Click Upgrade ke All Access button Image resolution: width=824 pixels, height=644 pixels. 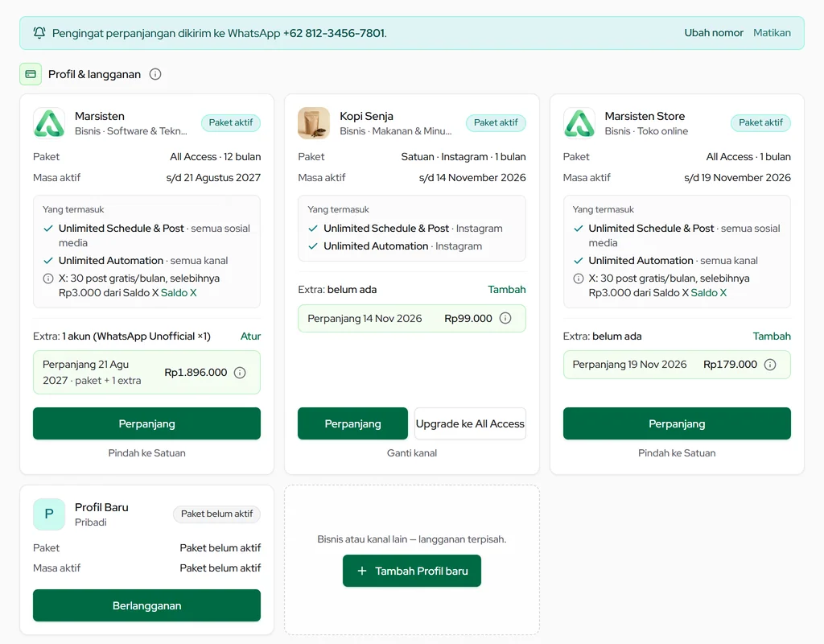470,423
